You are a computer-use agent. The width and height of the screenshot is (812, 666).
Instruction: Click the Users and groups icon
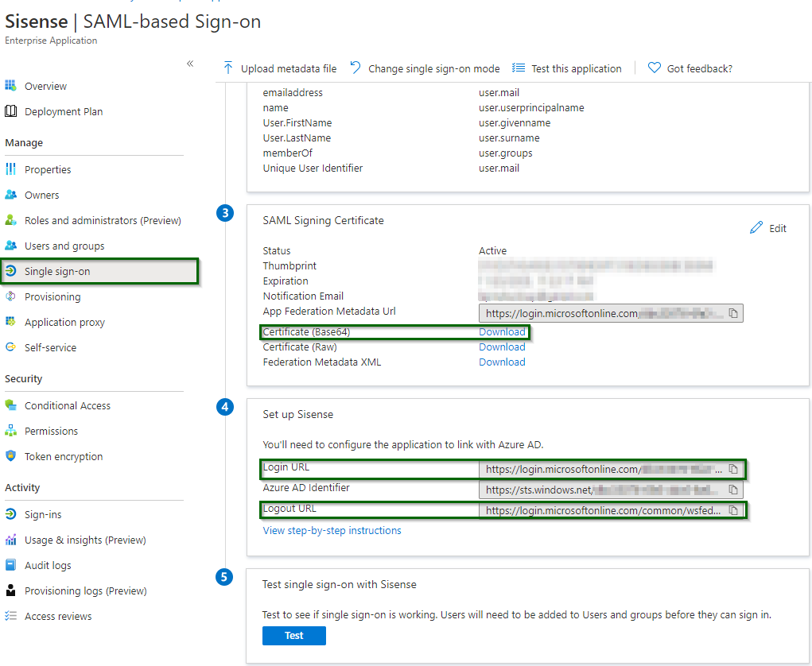pyautogui.click(x=10, y=246)
